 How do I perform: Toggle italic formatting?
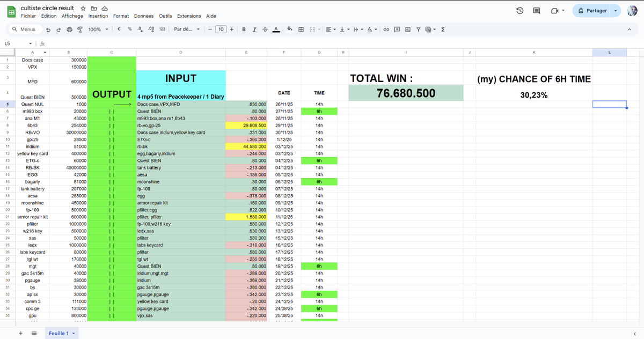[x=254, y=30]
